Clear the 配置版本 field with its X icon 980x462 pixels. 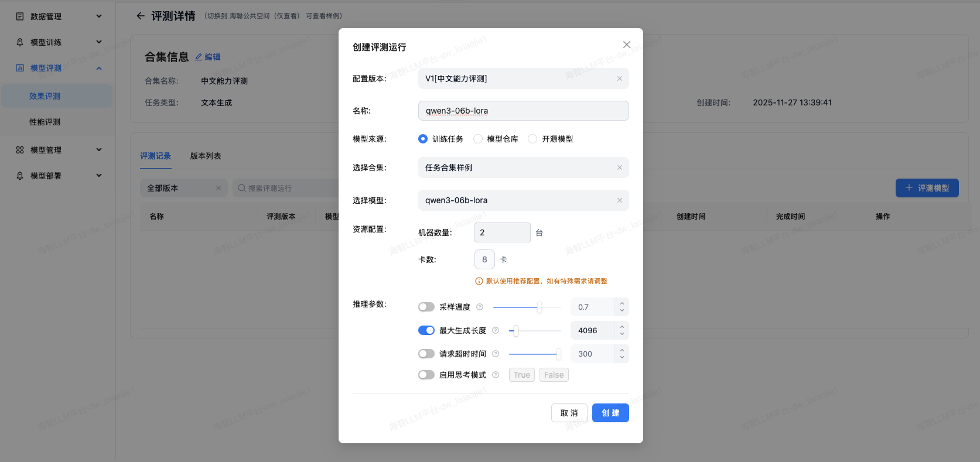coord(619,78)
